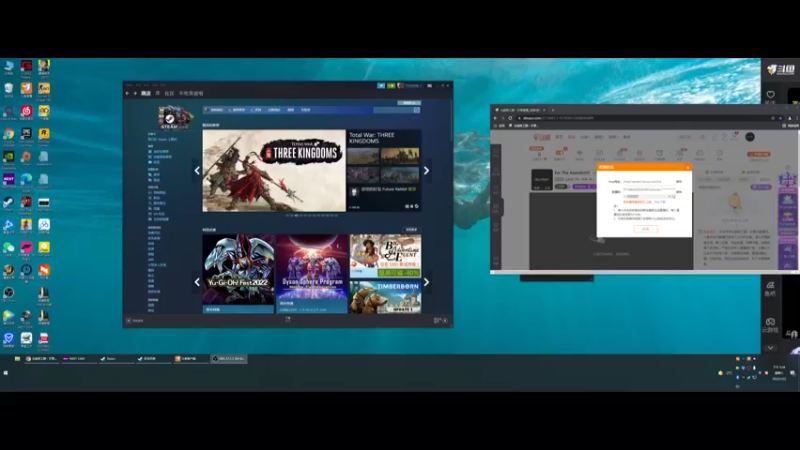Open the black user avatar on Douyu page
Screen dimensions: 800x450
tap(749, 137)
